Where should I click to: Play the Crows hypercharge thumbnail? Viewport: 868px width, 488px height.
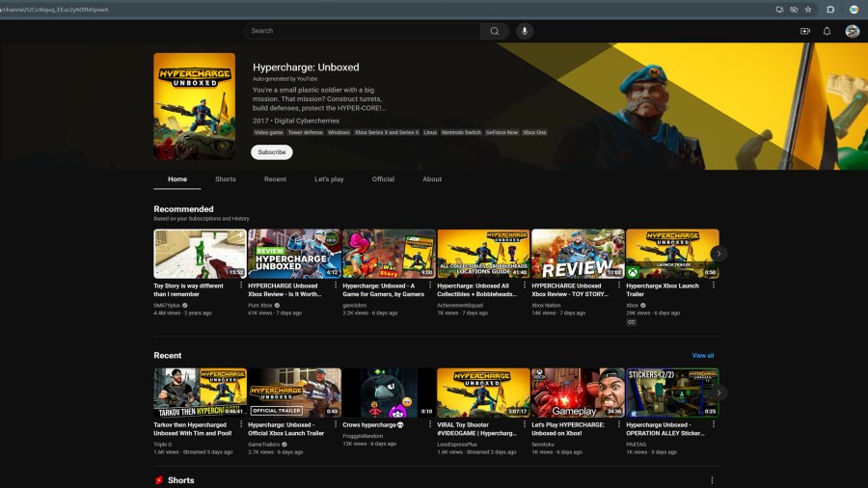[x=389, y=393]
